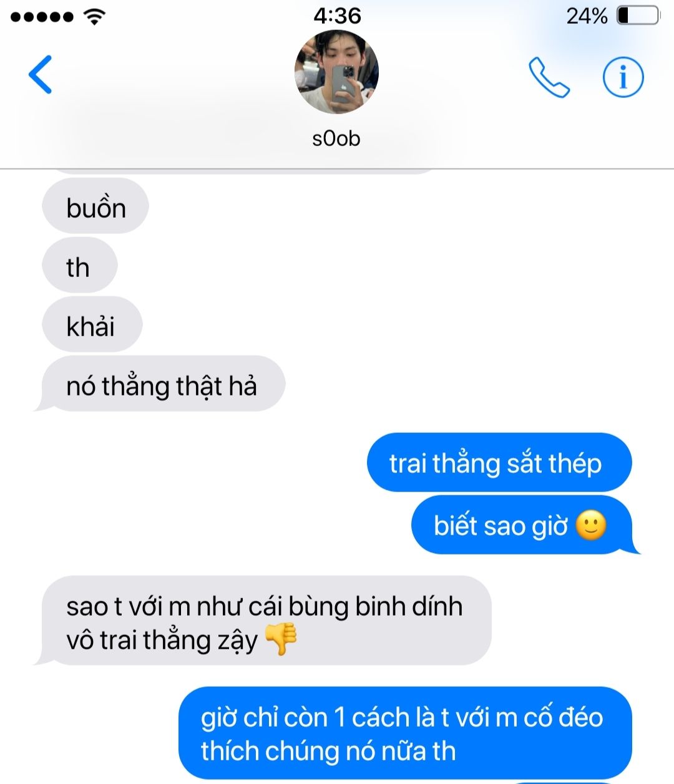Image resolution: width=674 pixels, height=784 pixels.
Task: Tap the thumbs down emoji
Action: pyautogui.click(x=281, y=639)
